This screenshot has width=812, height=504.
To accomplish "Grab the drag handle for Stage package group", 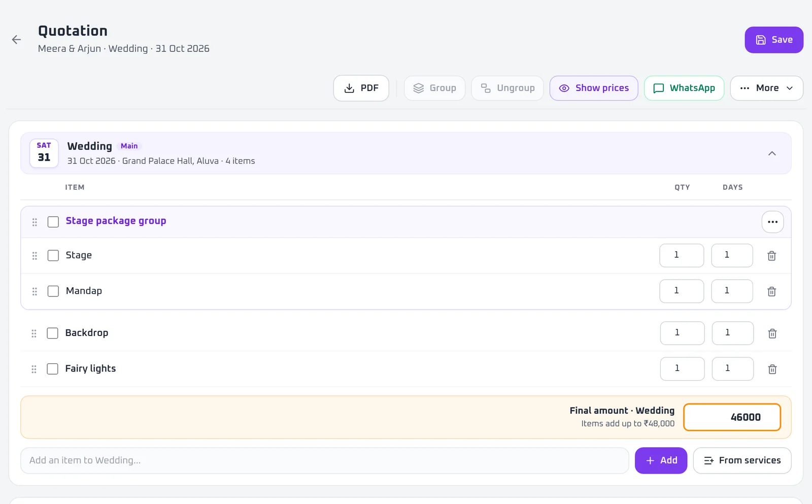I will pyautogui.click(x=35, y=222).
